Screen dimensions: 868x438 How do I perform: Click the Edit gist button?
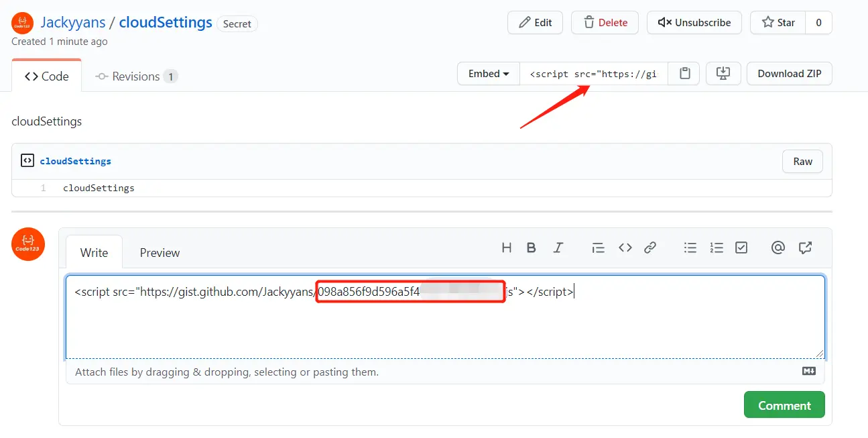536,22
